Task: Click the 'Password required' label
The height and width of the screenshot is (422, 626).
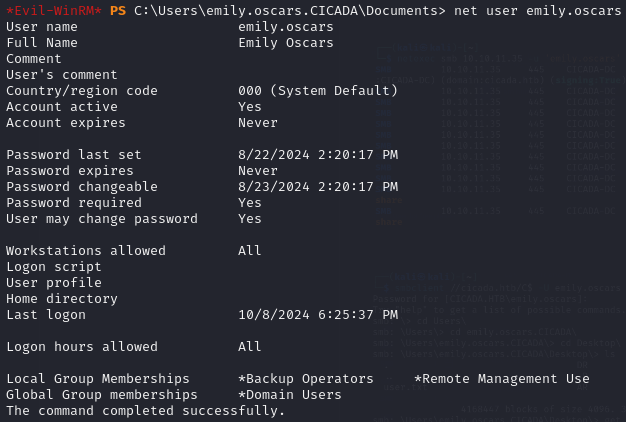Action: (x=74, y=203)
